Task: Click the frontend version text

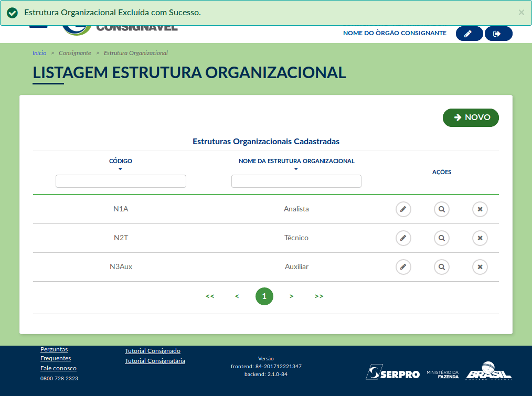Action: [x=266, y=367]
